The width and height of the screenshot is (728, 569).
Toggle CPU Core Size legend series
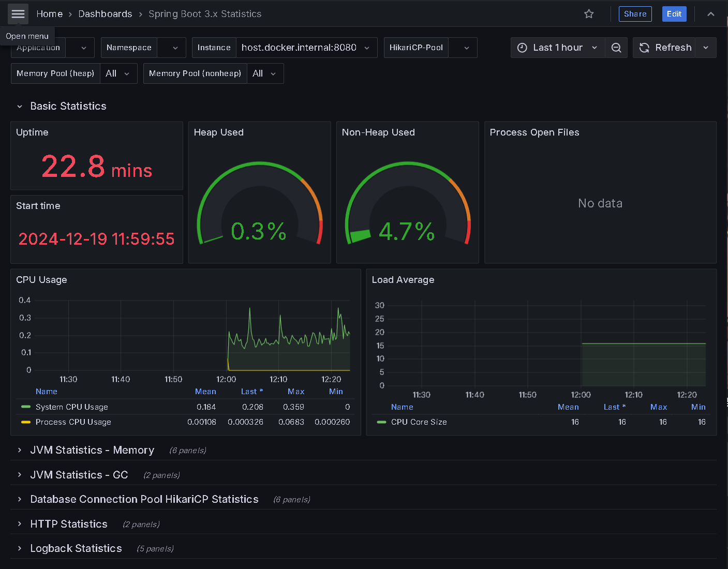(x=419, y=422)
